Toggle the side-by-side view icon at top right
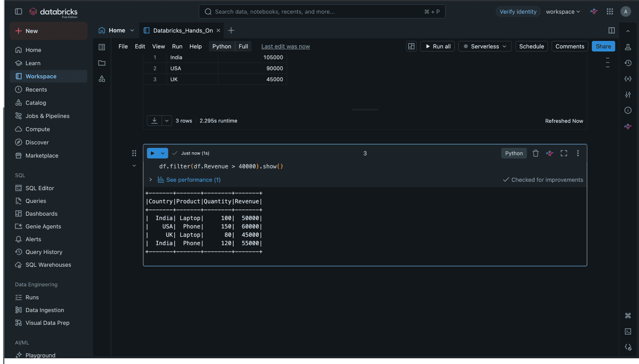This screenshot has width=639, height=364. (612, 30)
